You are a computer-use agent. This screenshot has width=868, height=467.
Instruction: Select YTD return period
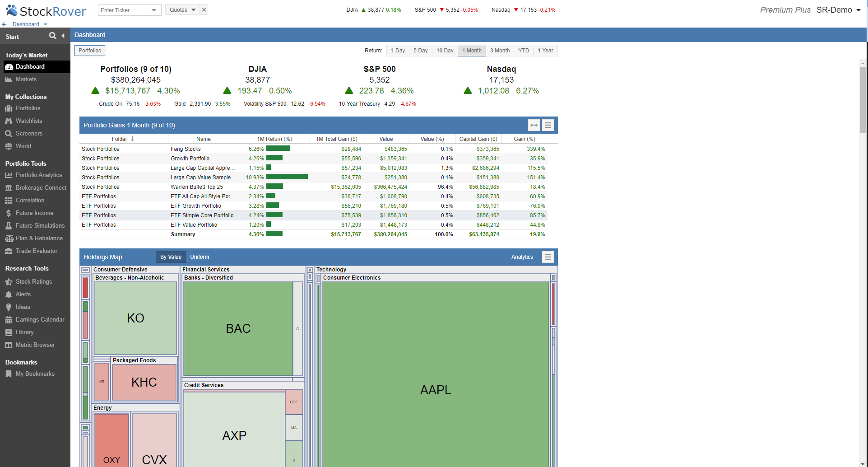point(524,51)
